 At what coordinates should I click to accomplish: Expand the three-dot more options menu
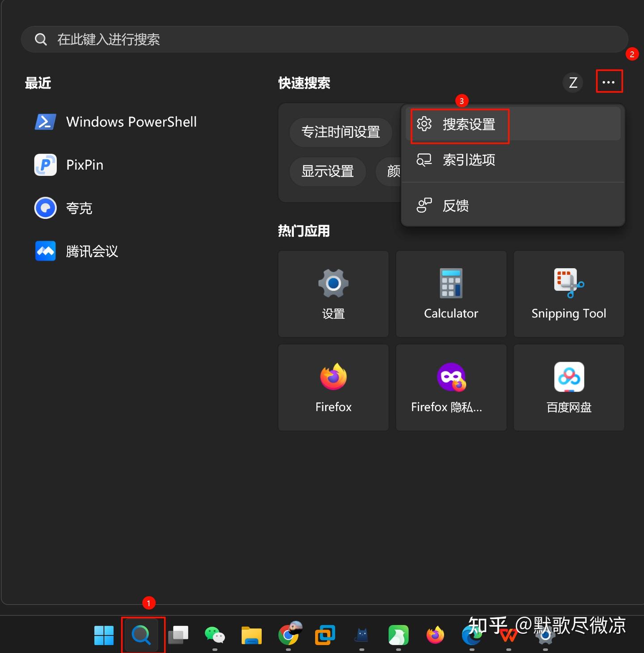pos(609,82)
